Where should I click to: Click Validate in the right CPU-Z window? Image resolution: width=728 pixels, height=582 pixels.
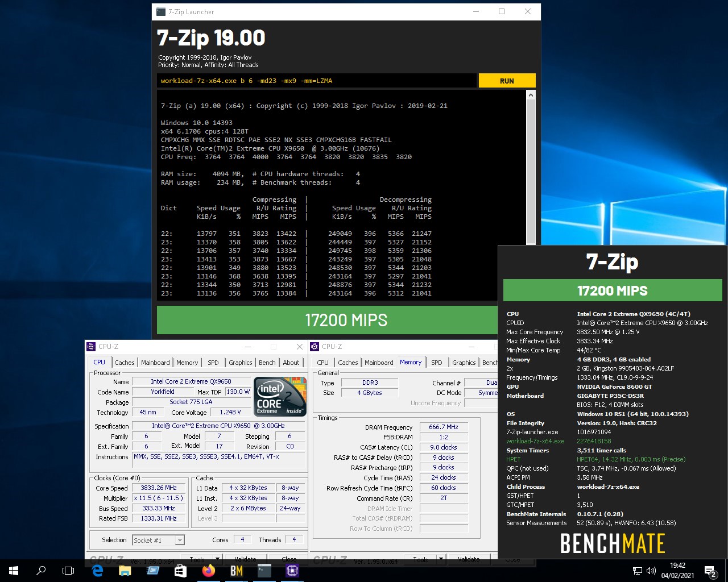[x=469, y=559]
